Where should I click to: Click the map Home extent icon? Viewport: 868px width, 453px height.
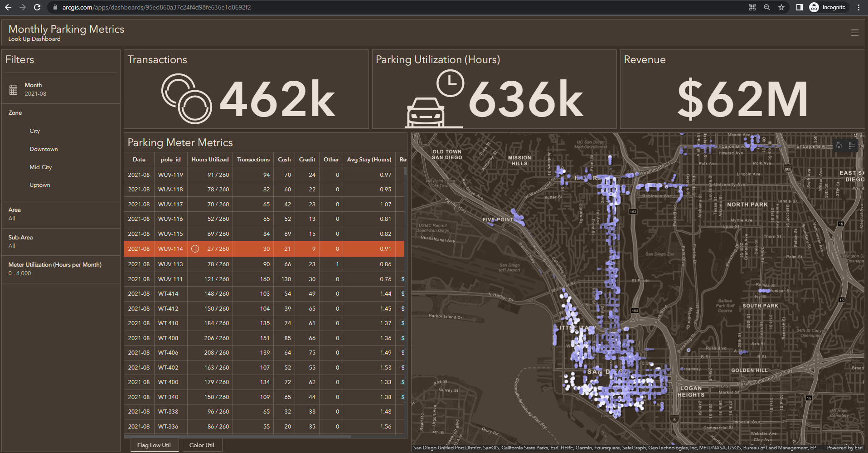coord(839,146)
